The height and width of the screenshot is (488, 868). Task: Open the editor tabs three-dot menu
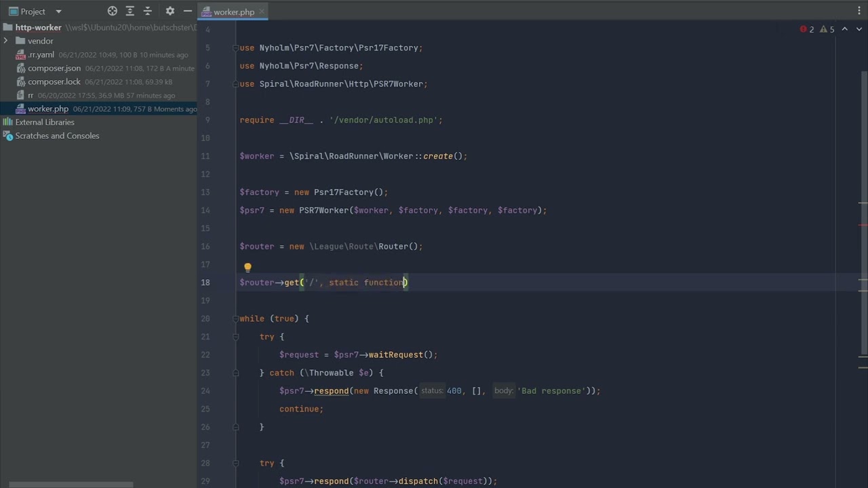pos(859,11)
